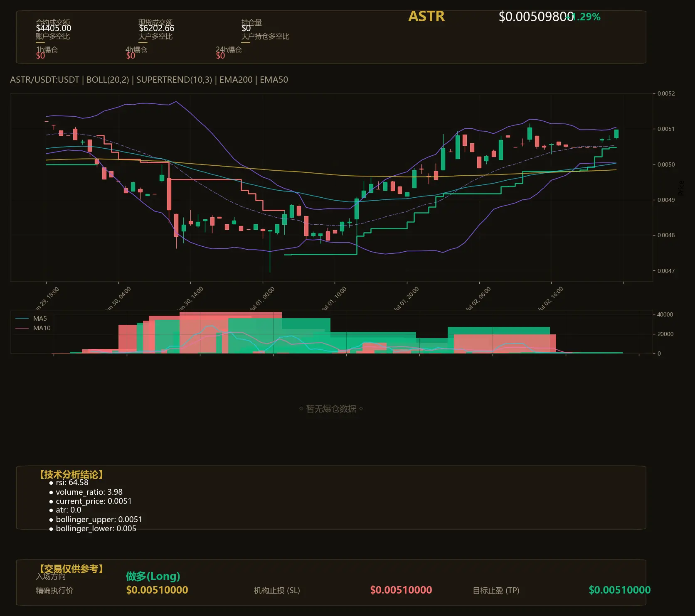Click the 0.0052 price axis tick
The image size is (695, 616).
point(666,93)
